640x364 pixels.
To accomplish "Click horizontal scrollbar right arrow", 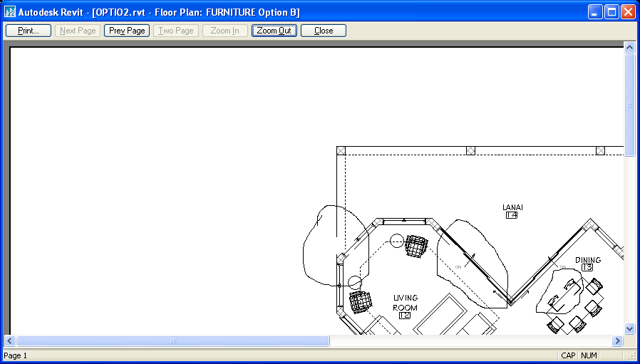I will click(617, 340).
